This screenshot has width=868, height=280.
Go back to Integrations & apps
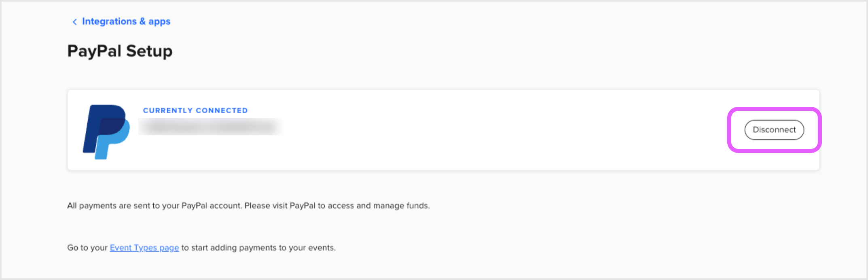126,21
